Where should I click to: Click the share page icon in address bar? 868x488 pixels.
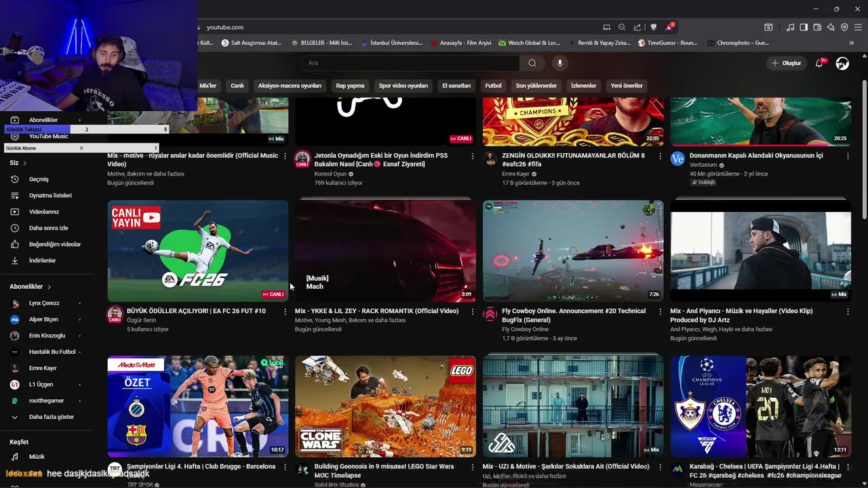(637, 27)
